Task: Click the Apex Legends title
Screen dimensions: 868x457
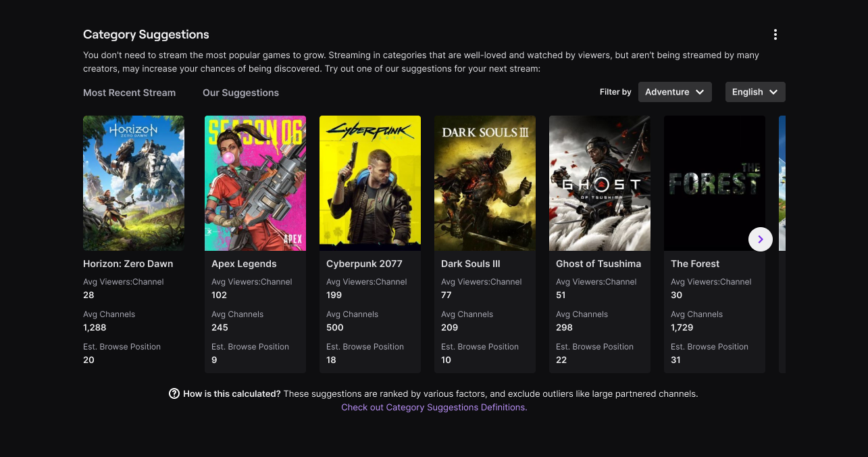Action: (x=244, y=264)
